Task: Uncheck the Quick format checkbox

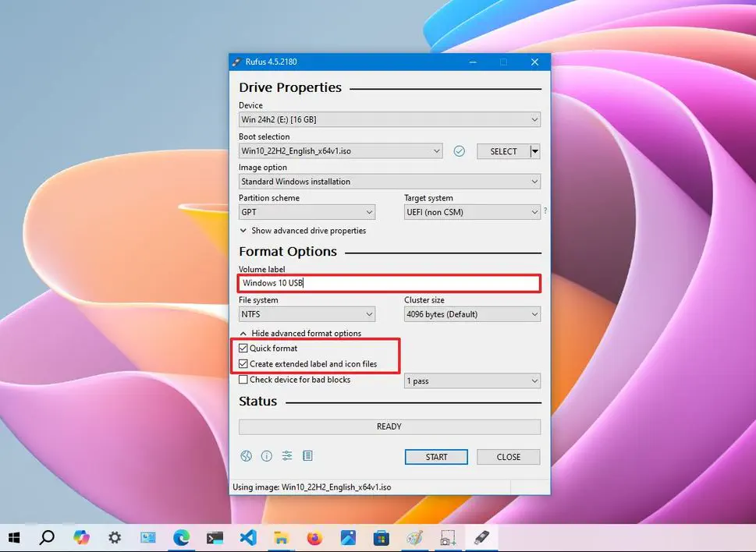Action: (244, 349)
